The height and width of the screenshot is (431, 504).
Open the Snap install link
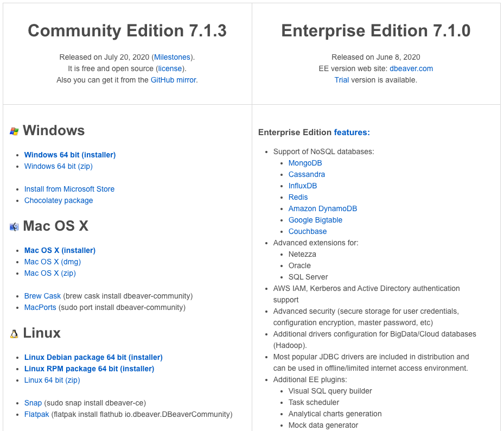click(33, 403)
